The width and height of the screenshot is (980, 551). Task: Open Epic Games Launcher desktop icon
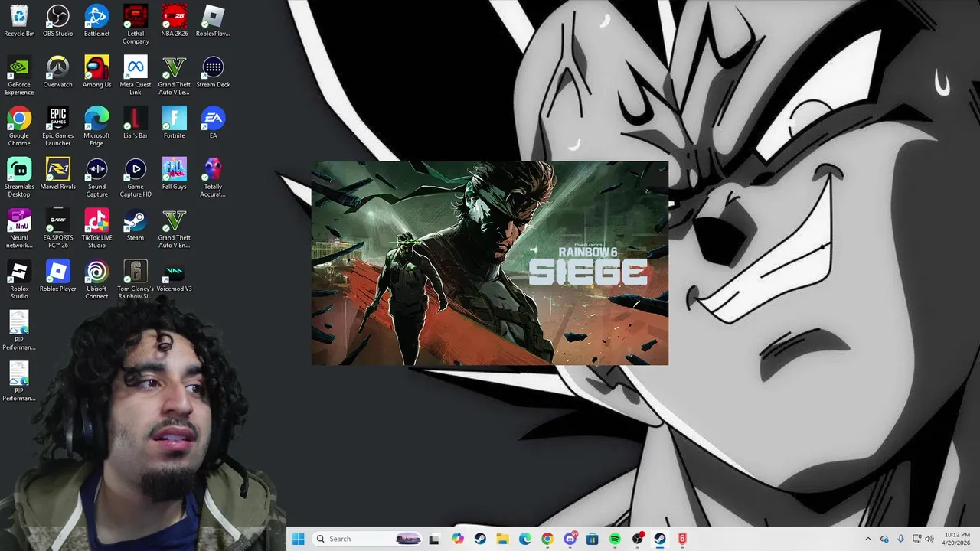point(58,126)
